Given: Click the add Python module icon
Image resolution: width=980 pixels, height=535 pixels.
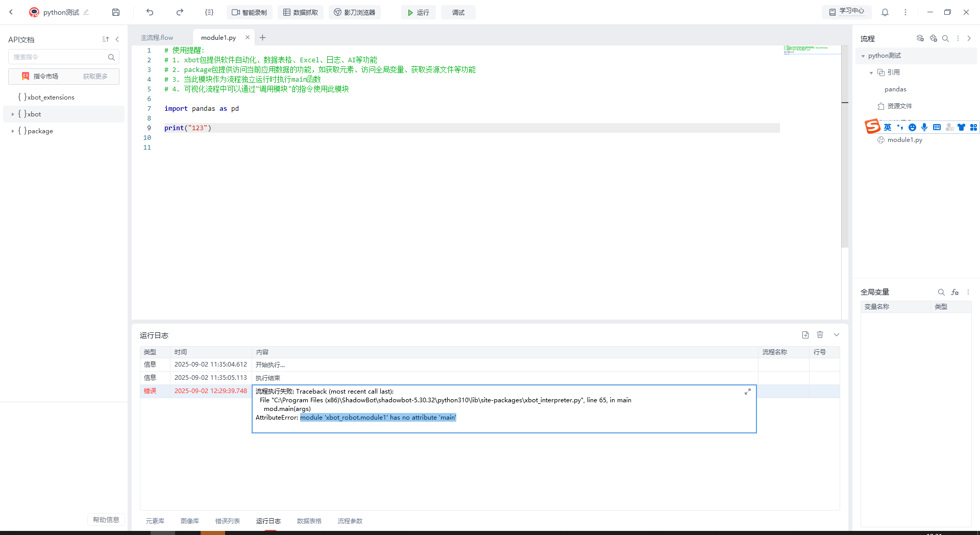Looking at the screenshot, I should coord(934,38).
